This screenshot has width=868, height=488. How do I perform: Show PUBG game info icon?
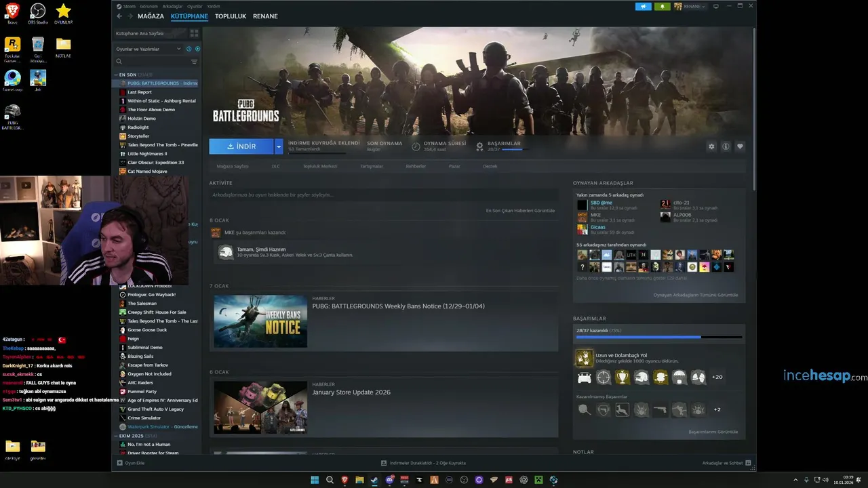click(x=726, y=146)
